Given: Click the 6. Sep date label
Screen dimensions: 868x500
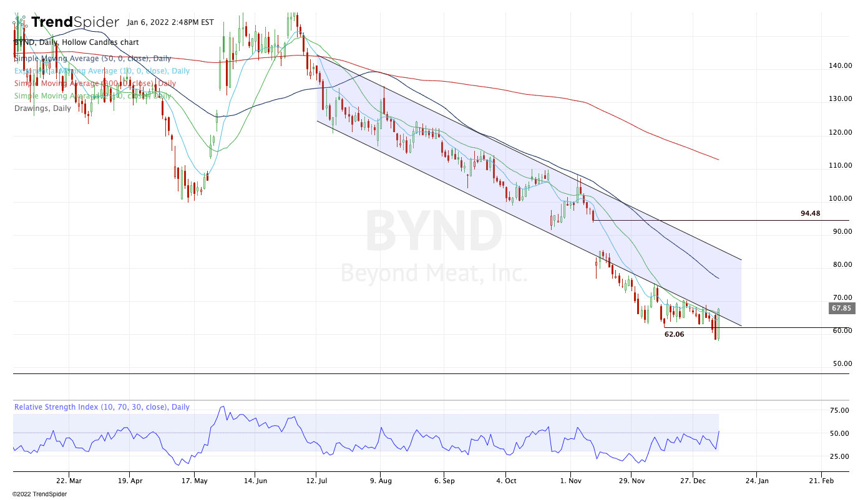Looking at the screenshot, I should point(444,481).
